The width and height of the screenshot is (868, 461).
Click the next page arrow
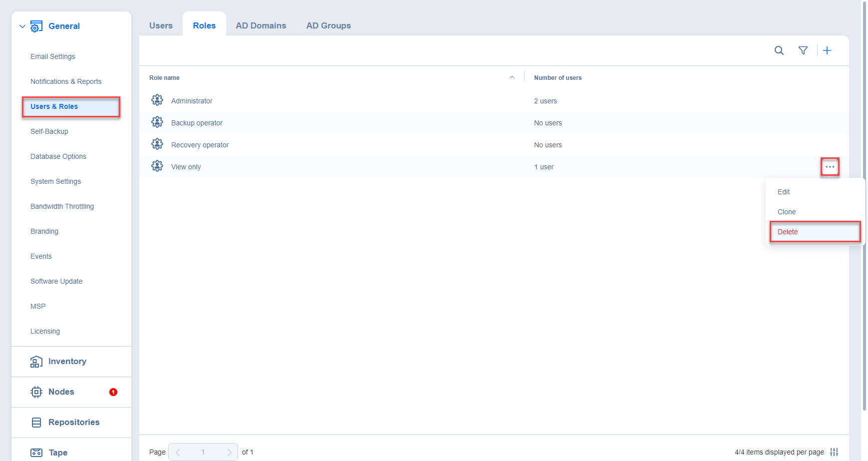(x=229, y=452)
